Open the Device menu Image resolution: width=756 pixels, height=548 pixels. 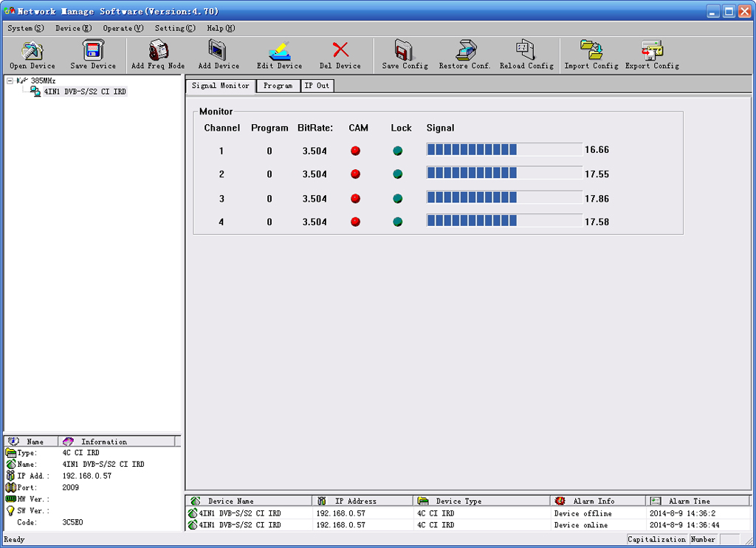pos(73,29)
